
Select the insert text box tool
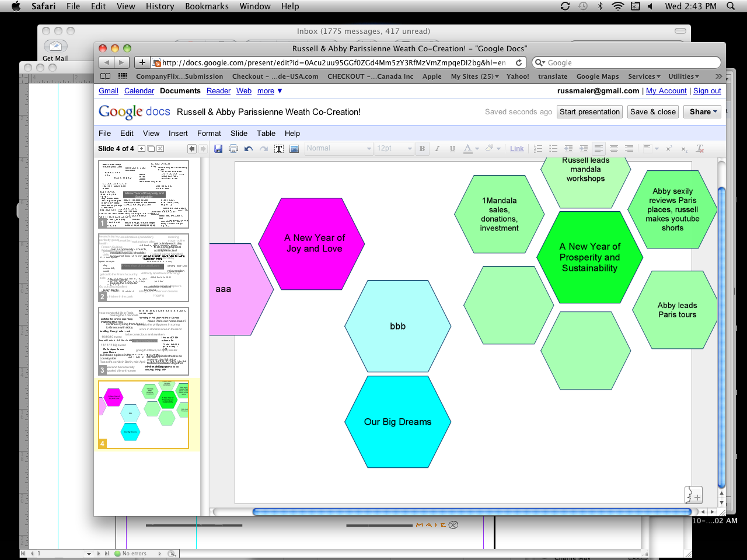279,149
